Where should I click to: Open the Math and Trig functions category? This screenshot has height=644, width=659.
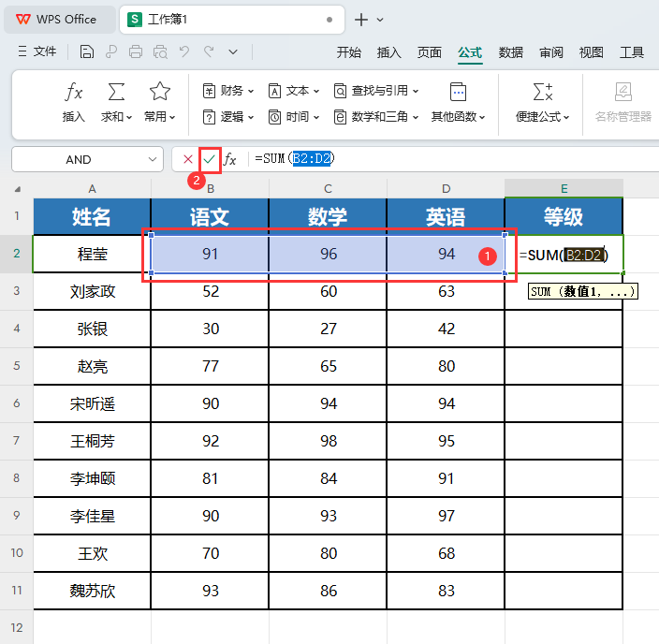click(376, 117)
